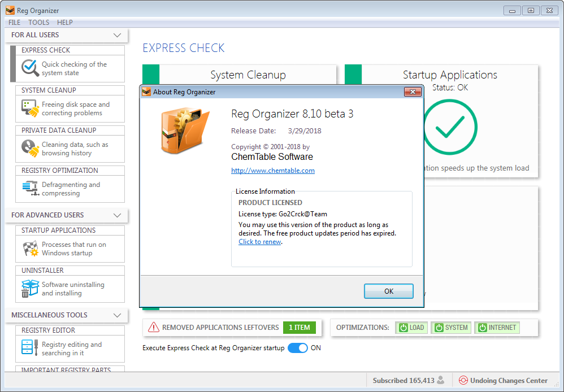Image resolution: width=564 pixels, height=392 pixels.
Task: Click the System Cleanup monitor broom icon
Action: (30, 108)
